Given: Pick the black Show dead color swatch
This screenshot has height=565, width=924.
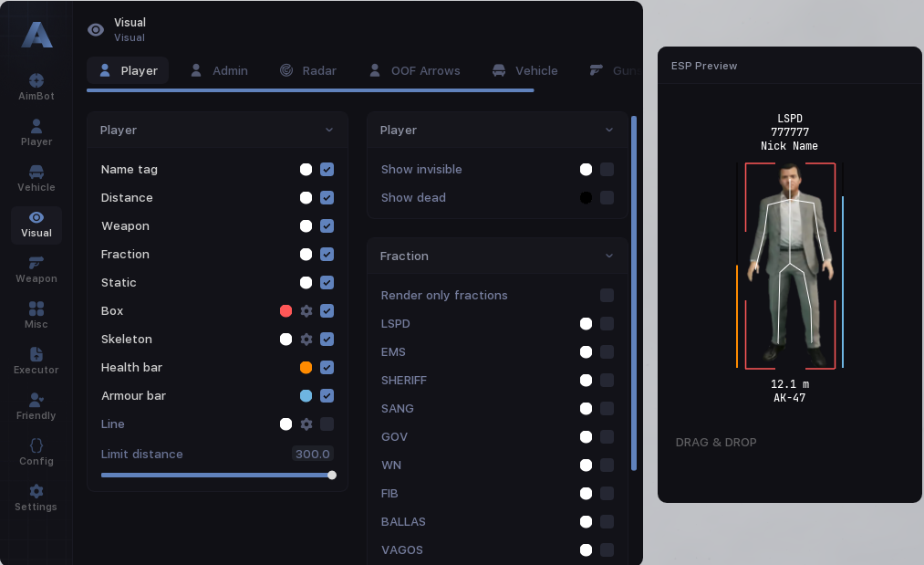Looking at the screenshot, I should [586, 197].
